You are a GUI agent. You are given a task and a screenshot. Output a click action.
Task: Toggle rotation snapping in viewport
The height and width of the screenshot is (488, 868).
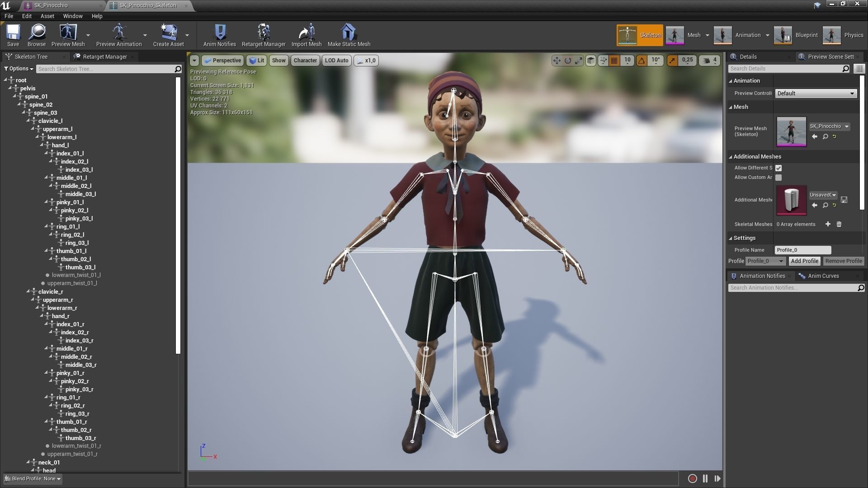click(642, 61)
